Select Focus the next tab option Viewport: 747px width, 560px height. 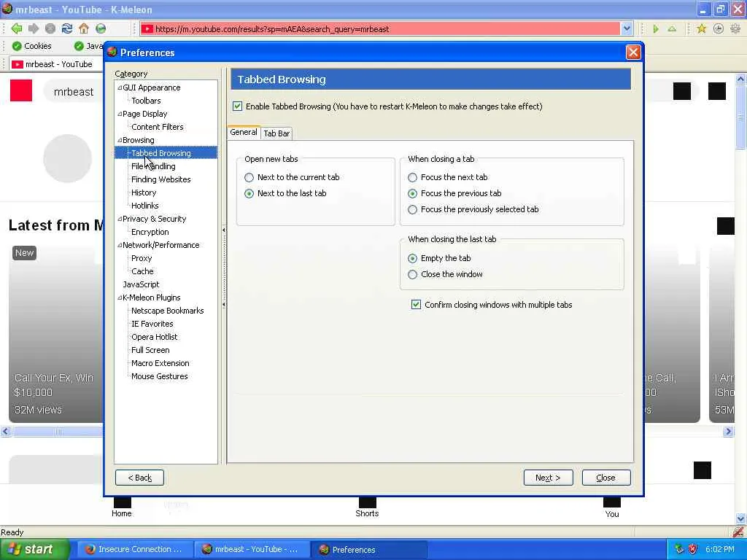413,178
